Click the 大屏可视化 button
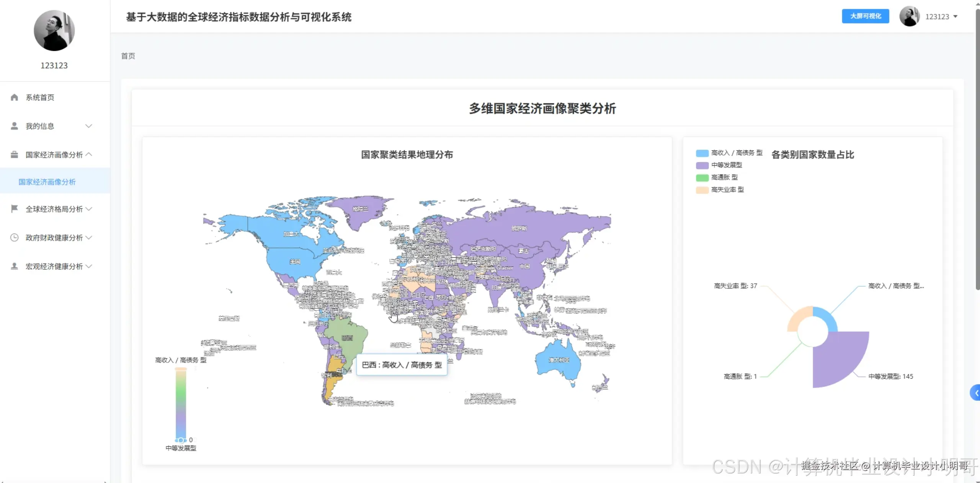The image size is (980, 483). click(x=865, y=16)
